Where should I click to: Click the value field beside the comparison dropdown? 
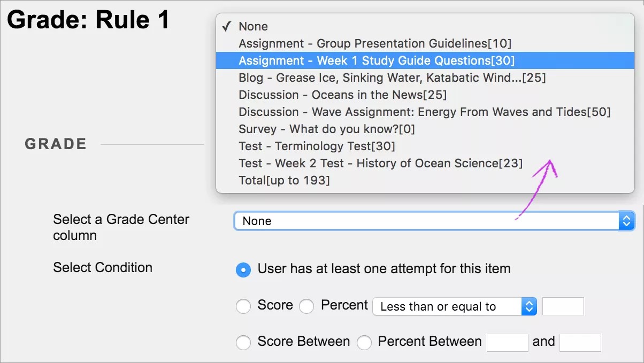point(563,306)
